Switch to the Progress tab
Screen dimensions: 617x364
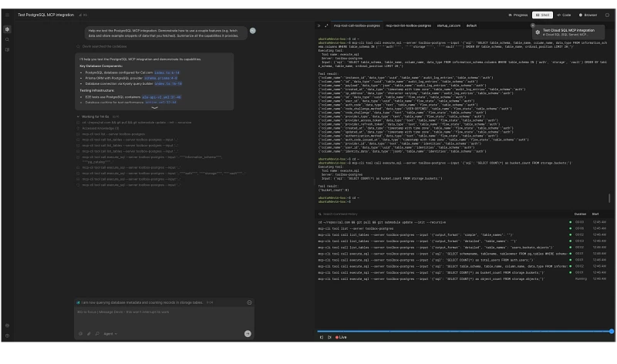518,15
